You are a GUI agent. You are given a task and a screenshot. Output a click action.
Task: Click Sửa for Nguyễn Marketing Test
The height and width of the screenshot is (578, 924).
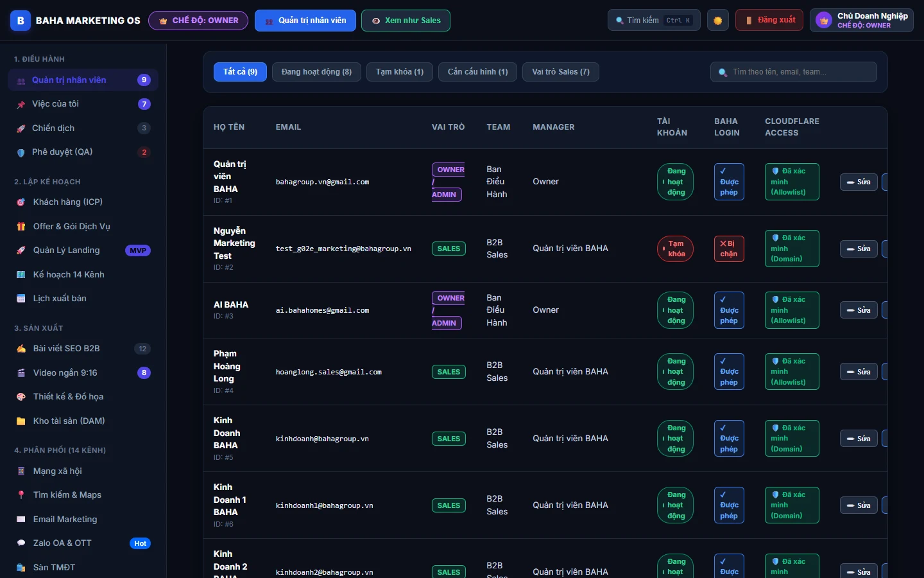[859, 249]
